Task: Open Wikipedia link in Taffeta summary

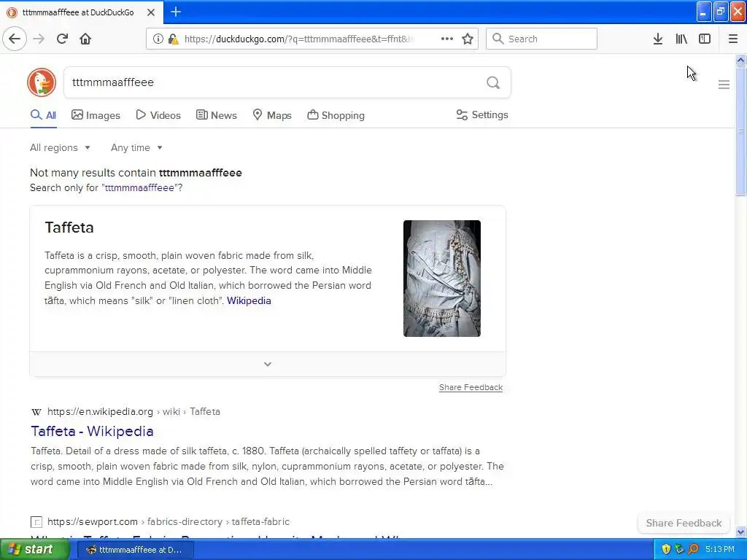Action: pos(249,300)
